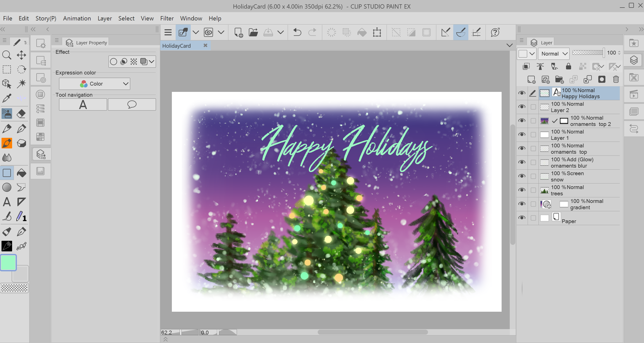Click the horizontal canvas scrollbar

[x=373, y=332]
